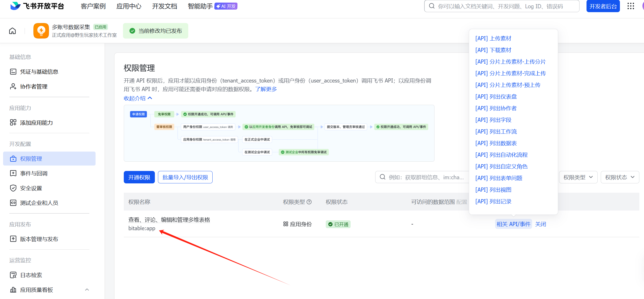Click the help icon beside 权限类型 header
644x299 pixels.
(x=309, y=202)
